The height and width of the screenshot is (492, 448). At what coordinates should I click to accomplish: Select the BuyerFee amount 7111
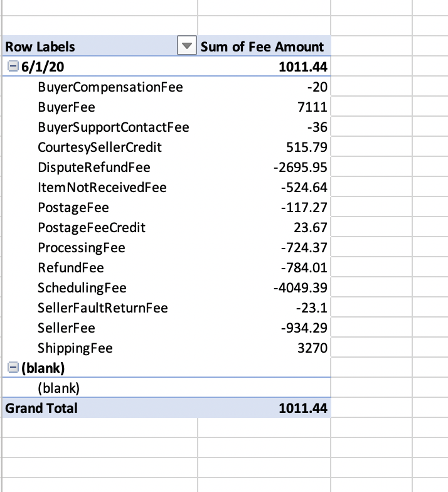(x=314, y=107)
